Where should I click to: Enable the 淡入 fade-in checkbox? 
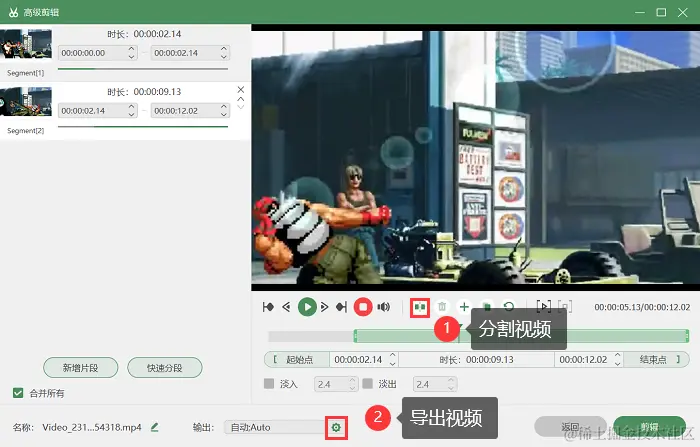click(269, 384)
